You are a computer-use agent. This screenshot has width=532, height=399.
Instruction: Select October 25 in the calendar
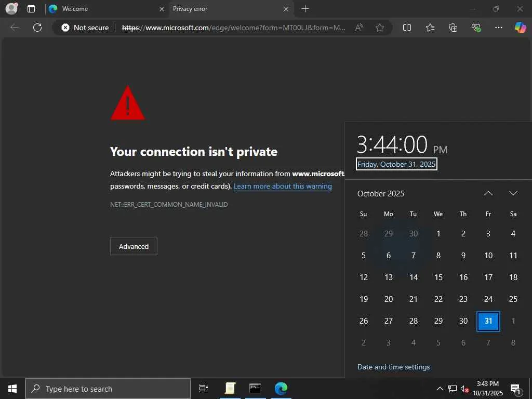[513, 299]
